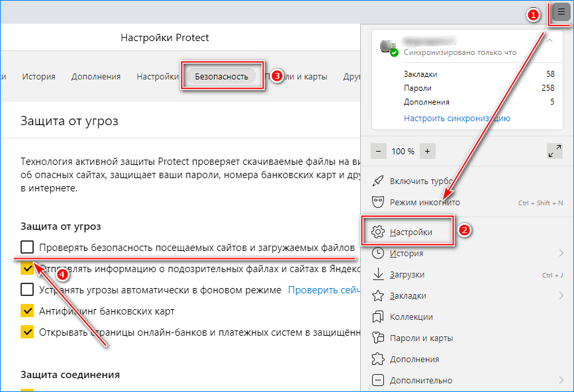Switch to the Безопасность tab

[221, 76]
